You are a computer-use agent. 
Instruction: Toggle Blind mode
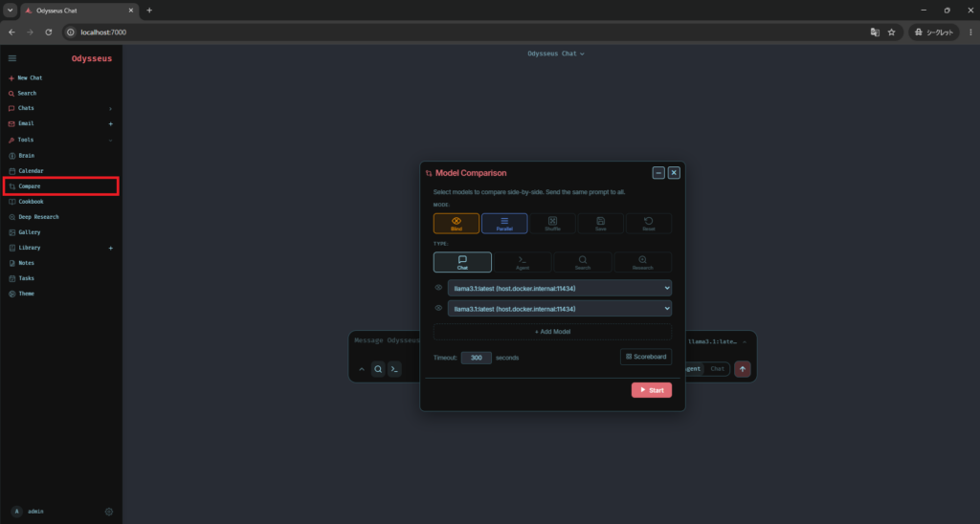click(457, 224)
